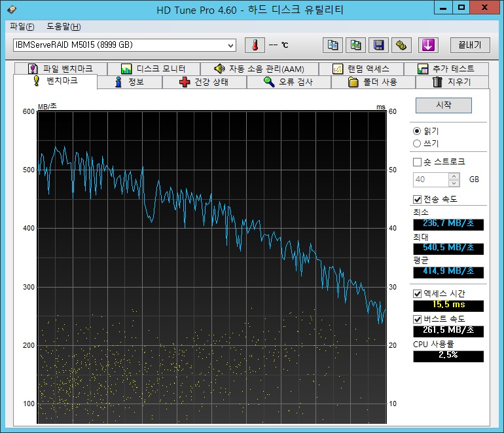This screenshot has width=504, height=433.
Task: Enable the 숏 스트로크 checkbox
Action: point(417,162)
